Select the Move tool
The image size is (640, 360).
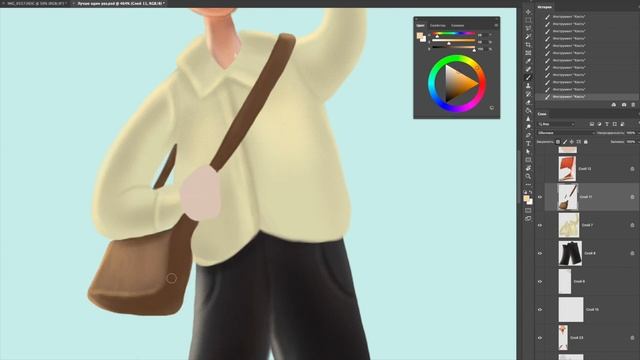(528, 12)
